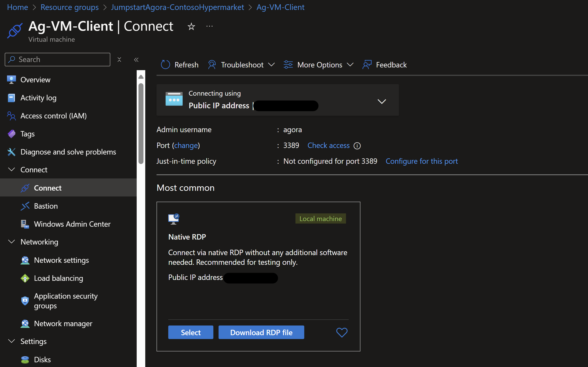Click the Port change link
Screen dimensions: 588x367
[x=186, y=145]
